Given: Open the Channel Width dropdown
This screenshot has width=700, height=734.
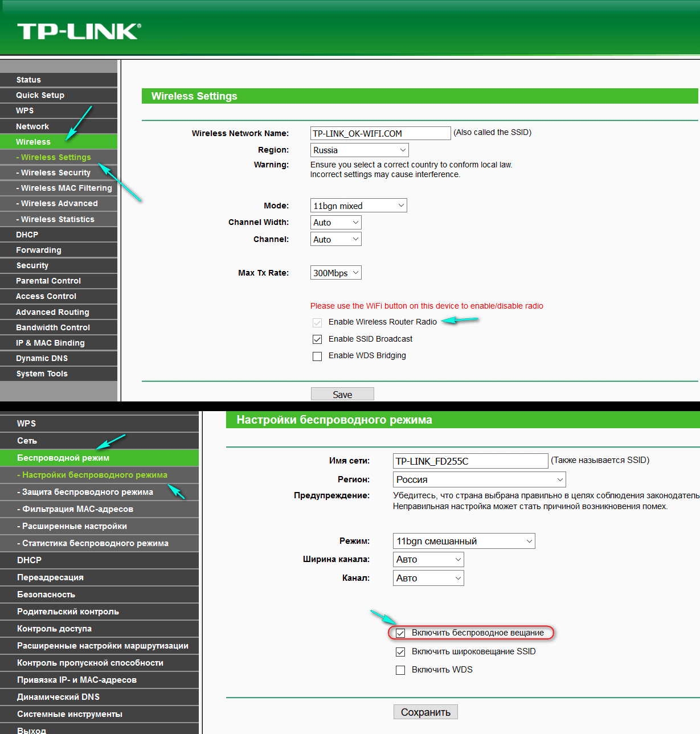Looking at the screenshot, I should coord(336,223).
